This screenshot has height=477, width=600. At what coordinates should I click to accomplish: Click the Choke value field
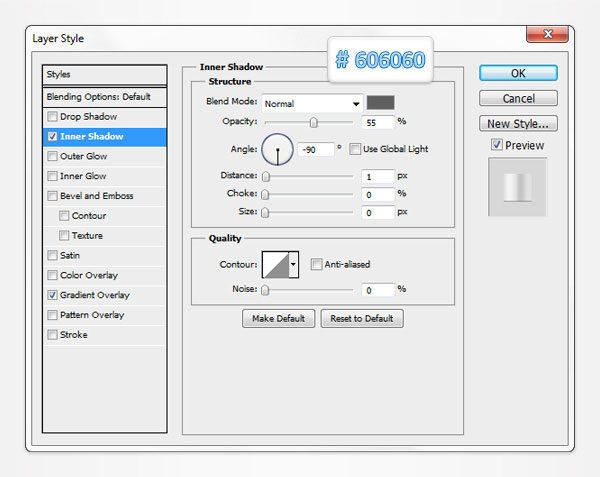[x=378, y=194]
